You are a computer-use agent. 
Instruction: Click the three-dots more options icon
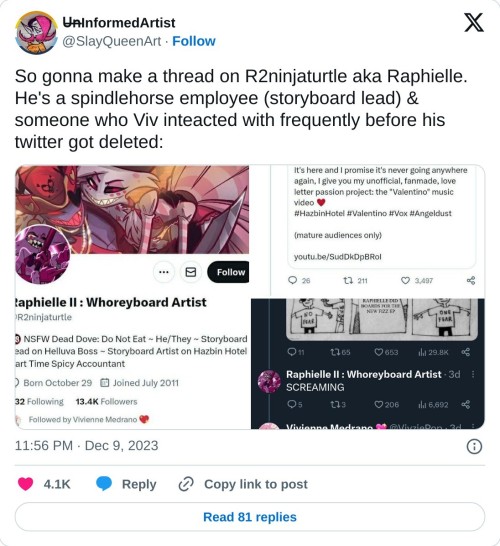164,272
